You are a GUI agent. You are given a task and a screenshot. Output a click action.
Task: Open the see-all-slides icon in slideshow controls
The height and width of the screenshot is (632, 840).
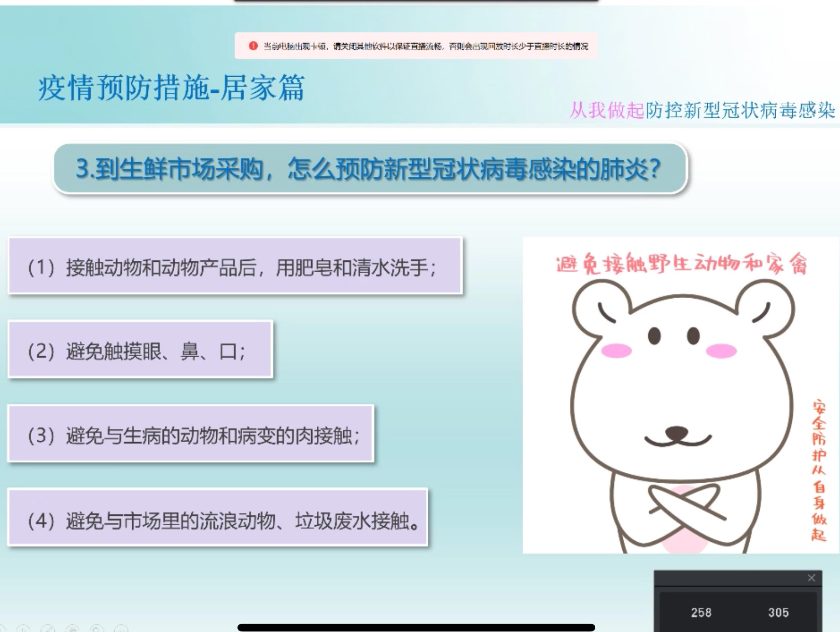[72, 629]
